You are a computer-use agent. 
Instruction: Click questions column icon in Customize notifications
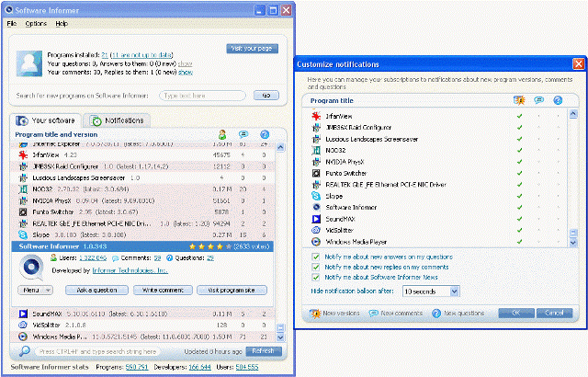click(x=558, y=100)
